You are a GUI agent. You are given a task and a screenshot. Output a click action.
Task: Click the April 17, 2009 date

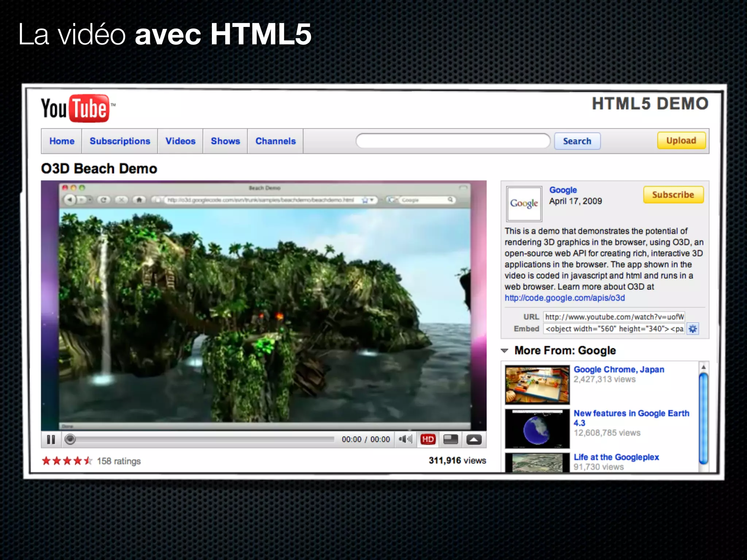[576, 201]
